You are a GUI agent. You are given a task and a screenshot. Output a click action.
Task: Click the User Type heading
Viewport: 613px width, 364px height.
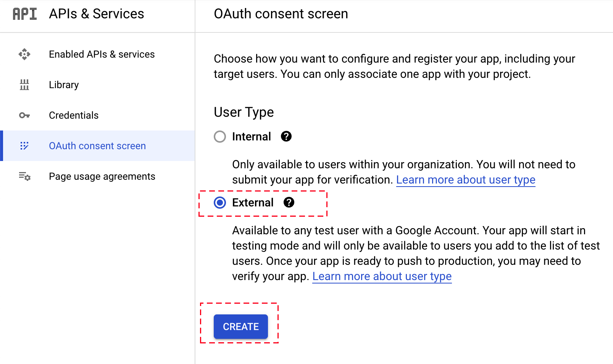click(x=244, y=112)
